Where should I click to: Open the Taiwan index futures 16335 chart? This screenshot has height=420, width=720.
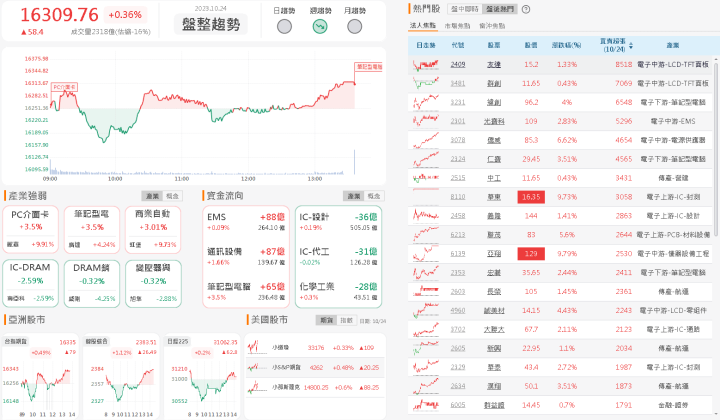[40, 376]
